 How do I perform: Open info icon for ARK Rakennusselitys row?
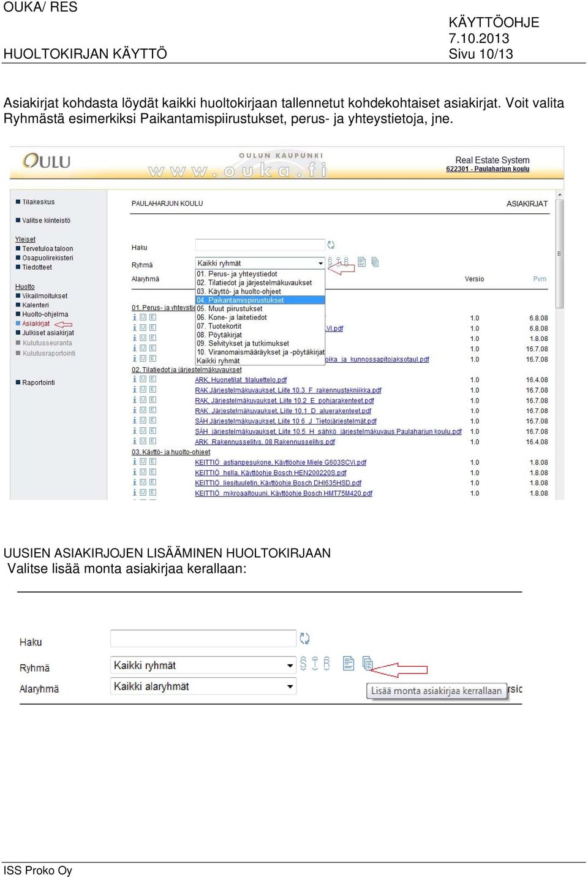click(135, 441)
